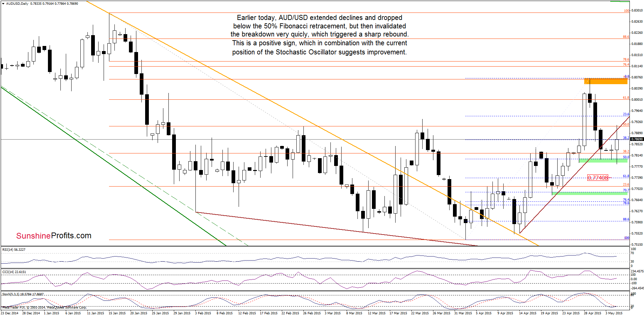Click price axis value 0.75520
This screenshot has width=644, height=316.
[637, 234]
